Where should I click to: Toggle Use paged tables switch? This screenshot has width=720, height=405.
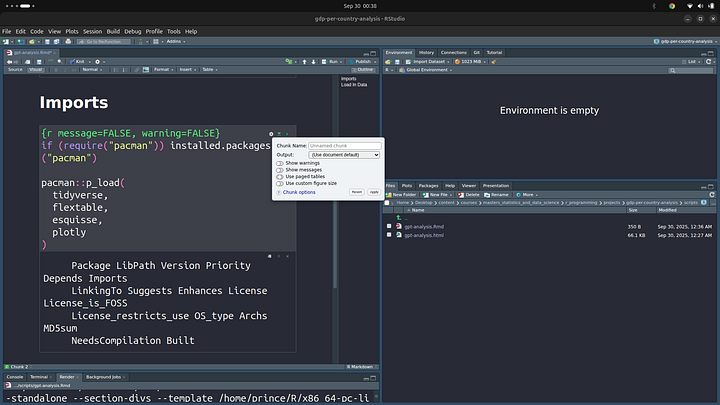coord(280,177)
